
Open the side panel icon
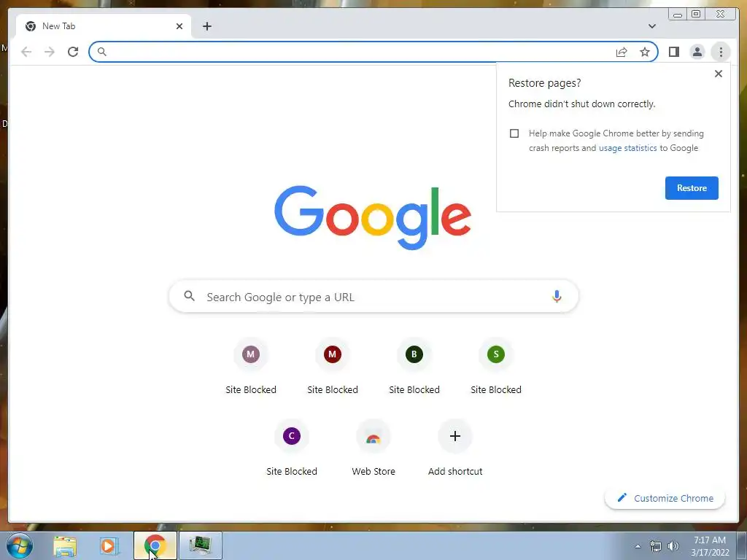point(673,52)
